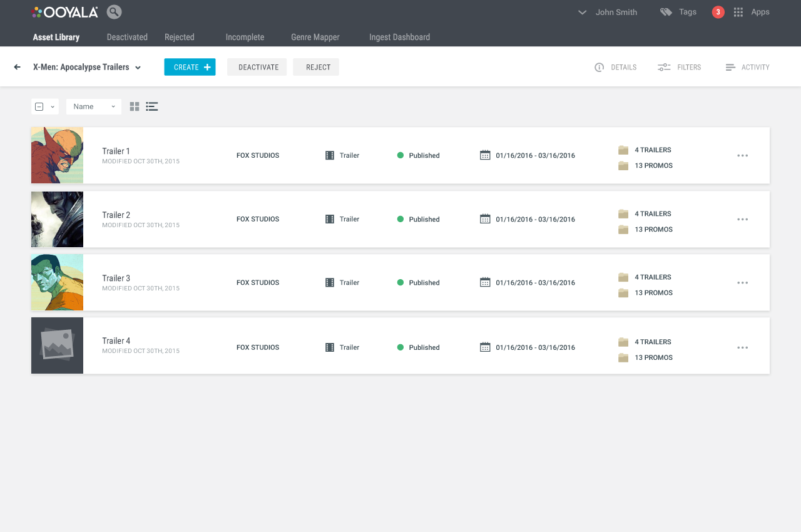Viewport: 801px width, 532px height.
Task: Toggle the select-all checkbox
Action: coord(39,106)
